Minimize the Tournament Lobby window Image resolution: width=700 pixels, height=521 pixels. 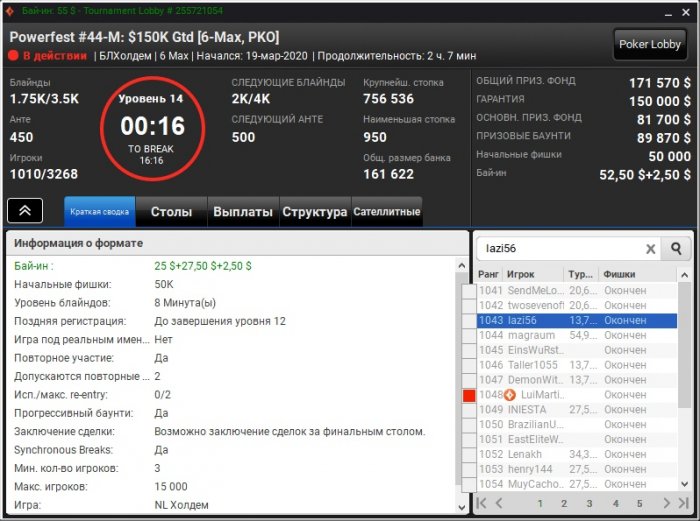click(668, 13)
